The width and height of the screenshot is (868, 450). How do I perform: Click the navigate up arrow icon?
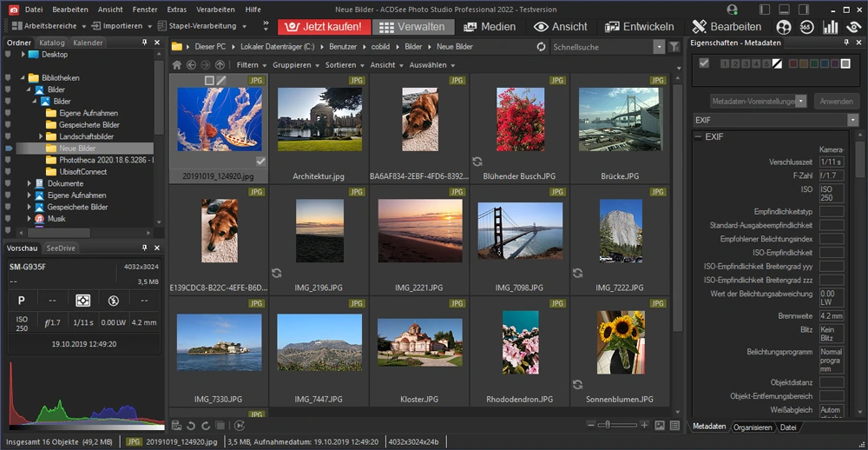(x=220, y=65)
